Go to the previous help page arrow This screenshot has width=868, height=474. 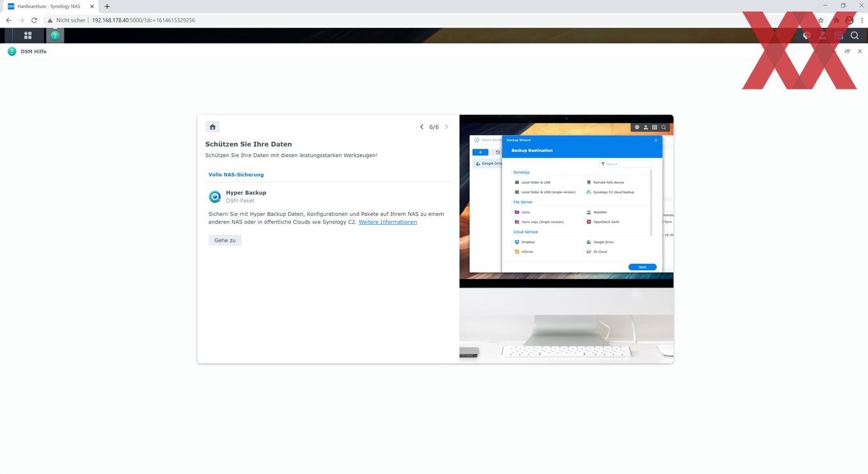point(422,127)
